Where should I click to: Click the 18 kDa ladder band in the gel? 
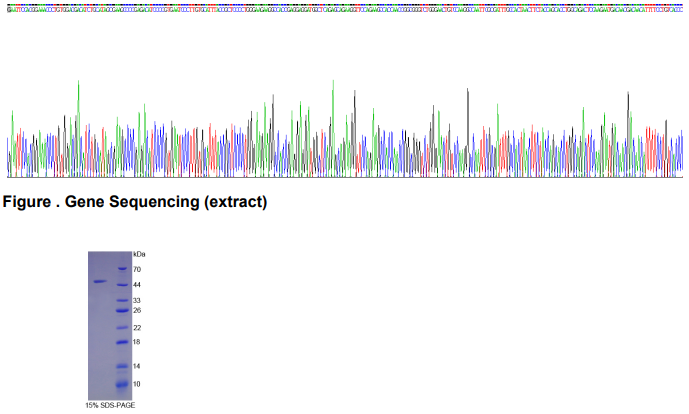(121, 342)
